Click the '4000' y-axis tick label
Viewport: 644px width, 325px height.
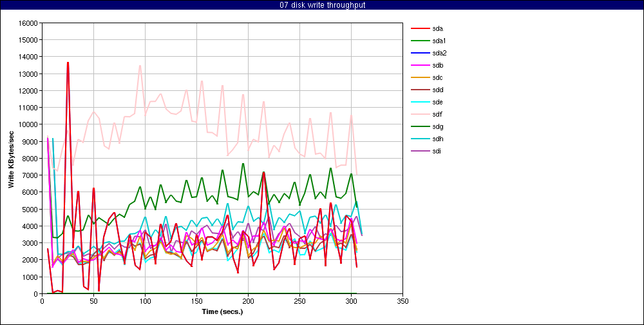click(30, 226)
